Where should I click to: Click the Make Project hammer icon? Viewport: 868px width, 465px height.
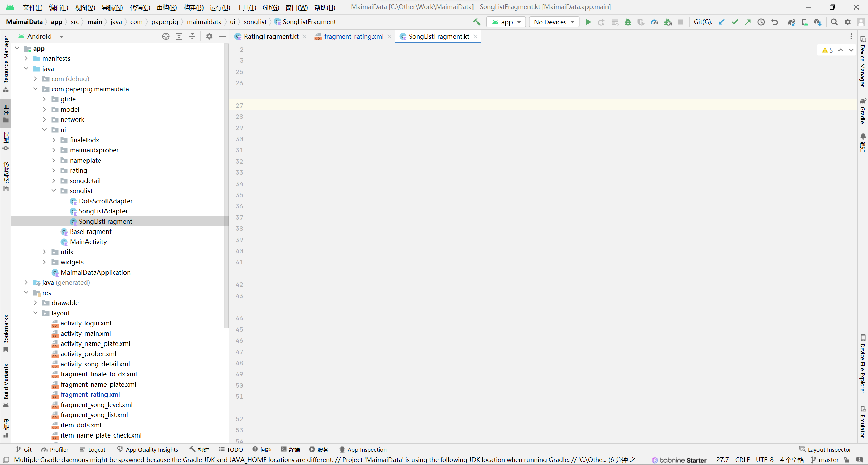coord(477,22)
